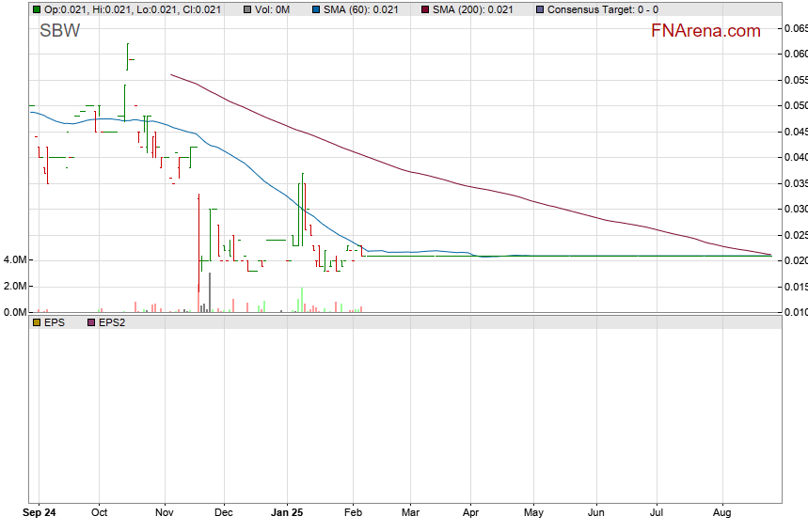
Task: Click the green OHLC price legend swatch
Action: point(36,9)
